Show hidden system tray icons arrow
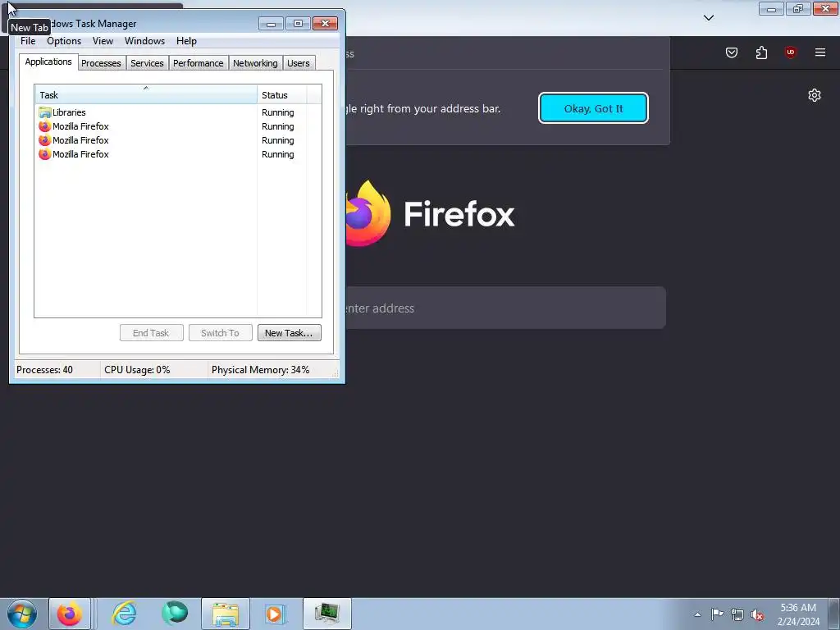The image size is (840, 630). 697,614
